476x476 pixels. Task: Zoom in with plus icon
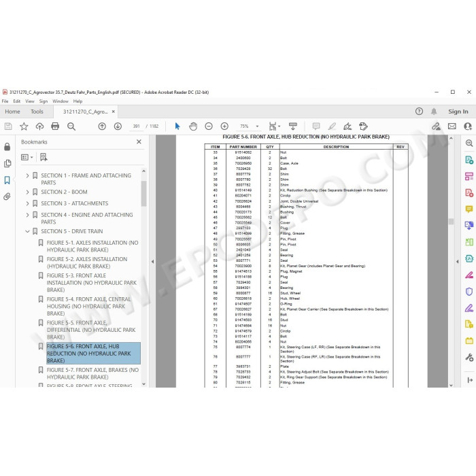click(x=224, y=126)
